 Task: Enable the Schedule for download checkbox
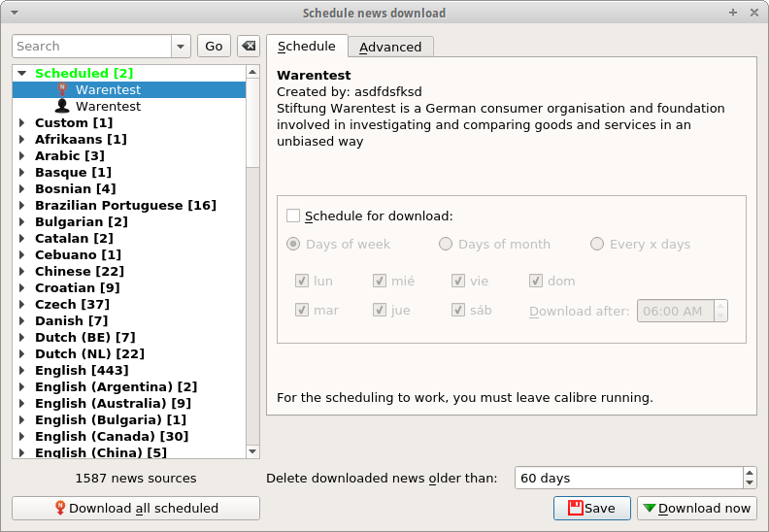tap(293, 216)
